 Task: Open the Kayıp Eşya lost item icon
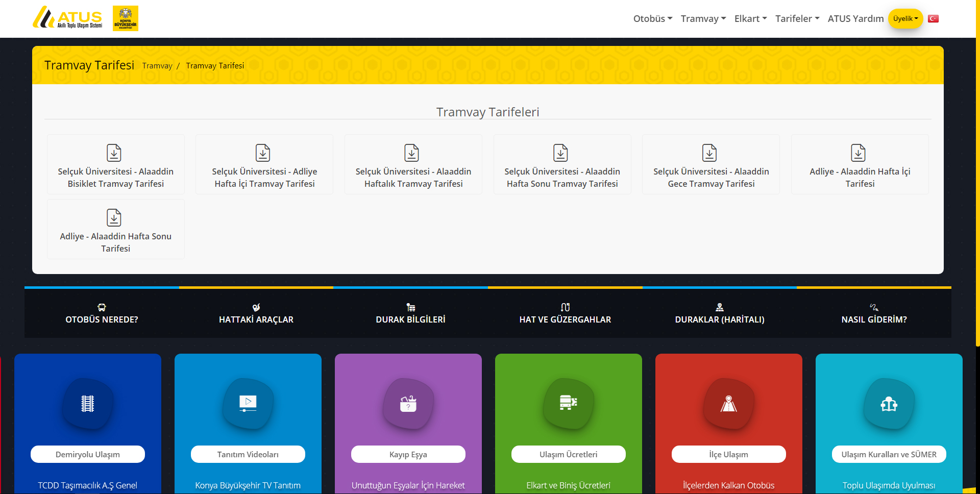point(408,404)
